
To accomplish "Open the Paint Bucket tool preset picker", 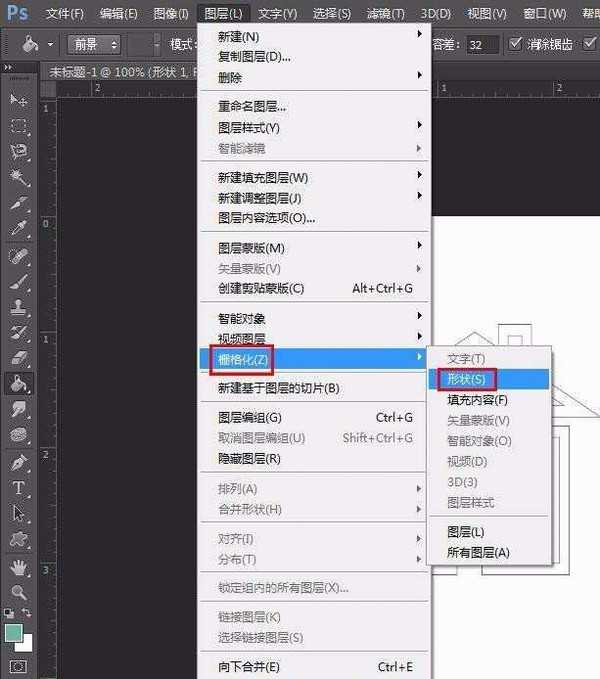I will click(38, 45).
